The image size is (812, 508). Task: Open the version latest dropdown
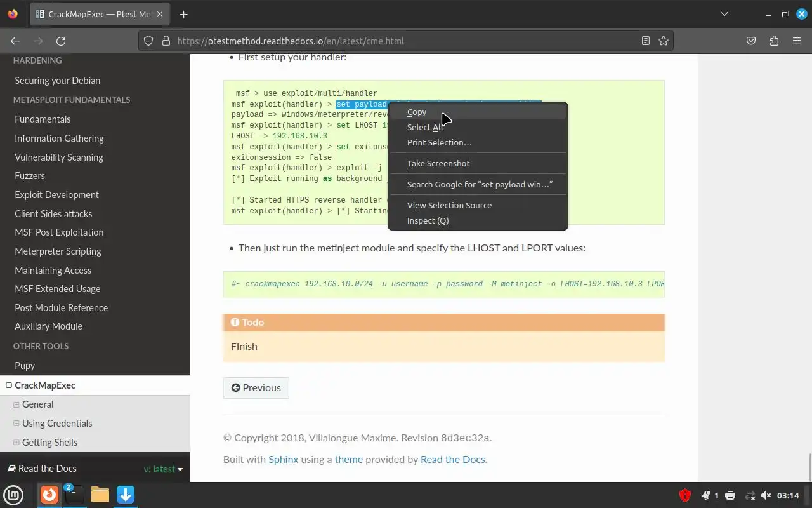(163, 469)
